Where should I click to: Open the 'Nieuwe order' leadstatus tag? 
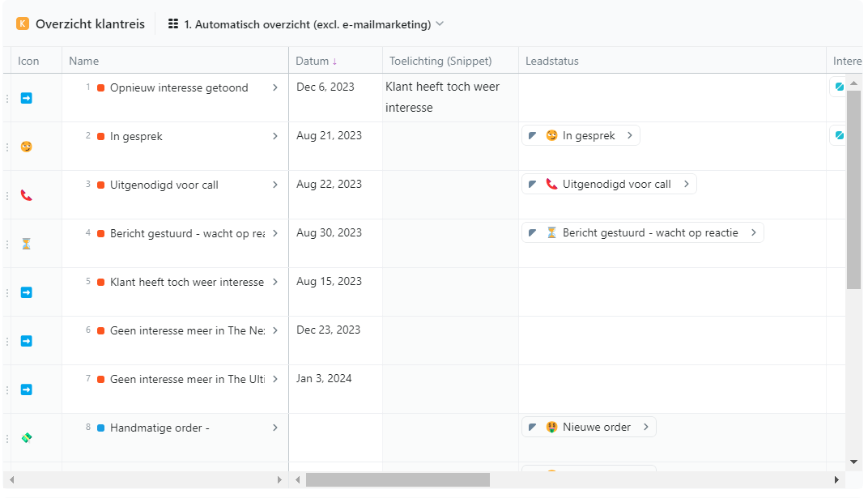click(589, 428)
